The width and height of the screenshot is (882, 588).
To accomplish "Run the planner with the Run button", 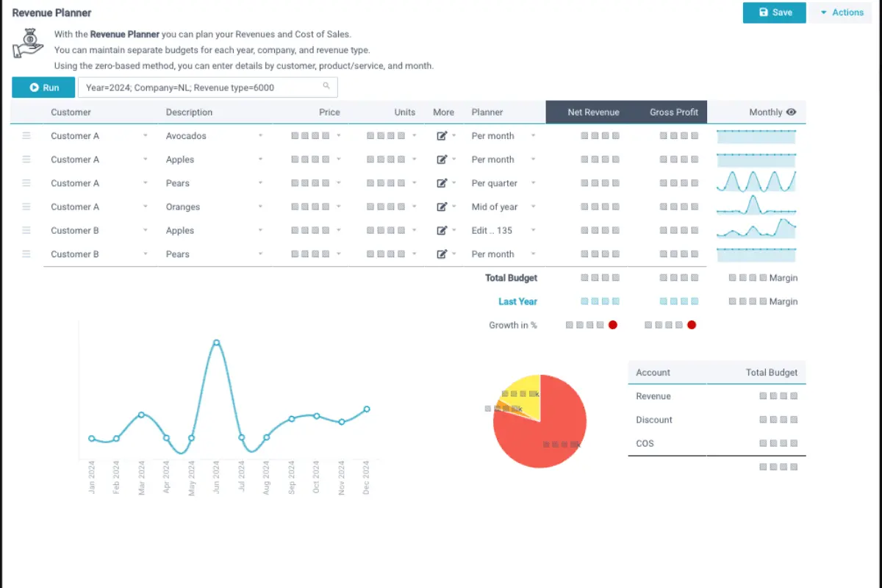I will point(43,87).
